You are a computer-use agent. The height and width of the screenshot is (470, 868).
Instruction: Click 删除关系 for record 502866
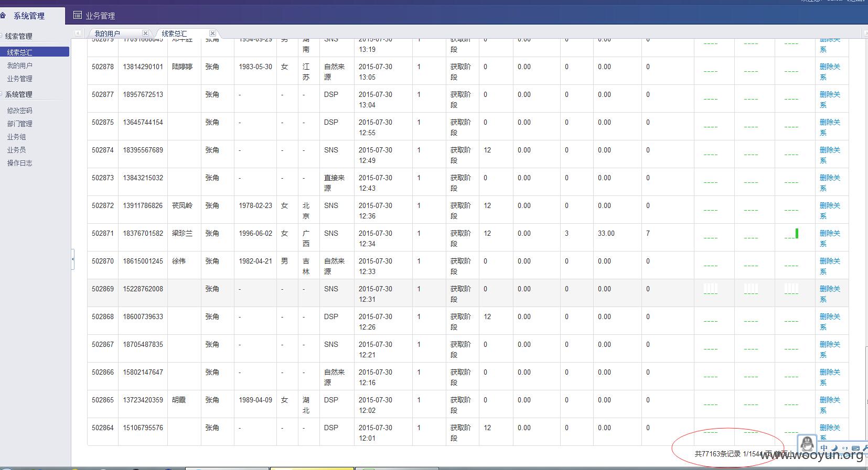[x=830, y=377]
